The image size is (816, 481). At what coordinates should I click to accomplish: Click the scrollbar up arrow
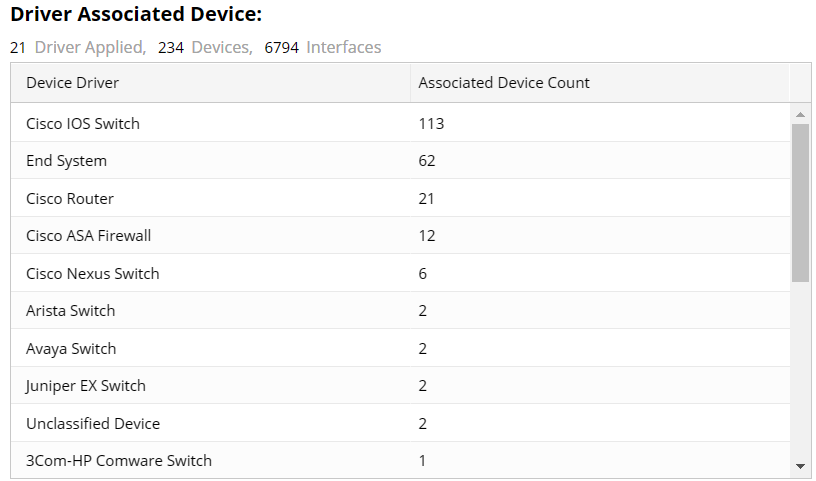point(800,112)
